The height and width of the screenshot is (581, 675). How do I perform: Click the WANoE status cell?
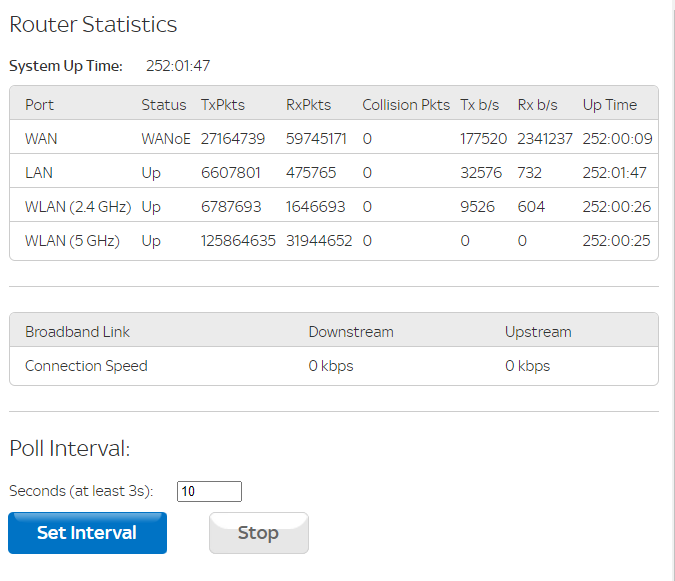pos(166,138)
